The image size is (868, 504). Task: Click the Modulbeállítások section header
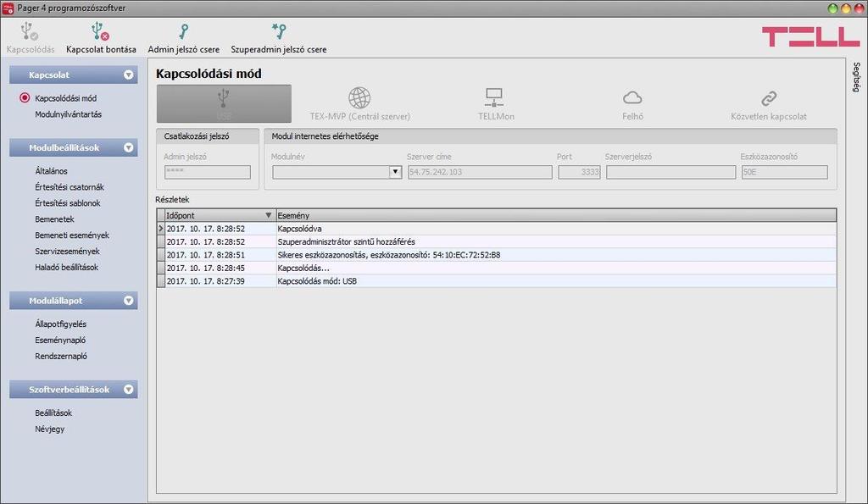pyautogui.click(x=74, y=147)
